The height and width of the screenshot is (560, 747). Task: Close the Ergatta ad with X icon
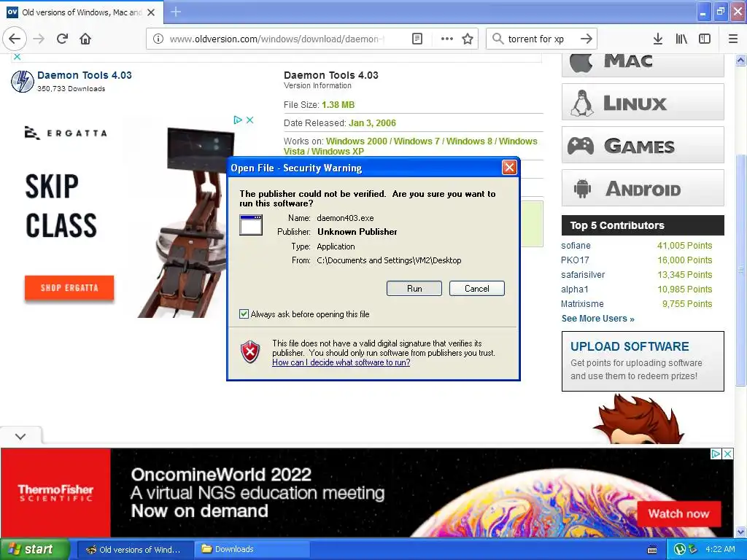pyautogui.click(x=249, y=120)
